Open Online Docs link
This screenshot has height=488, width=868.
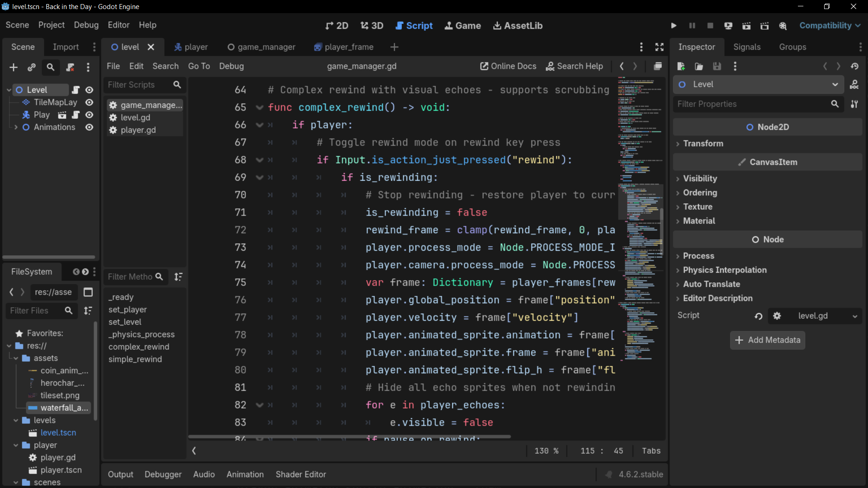508,66
